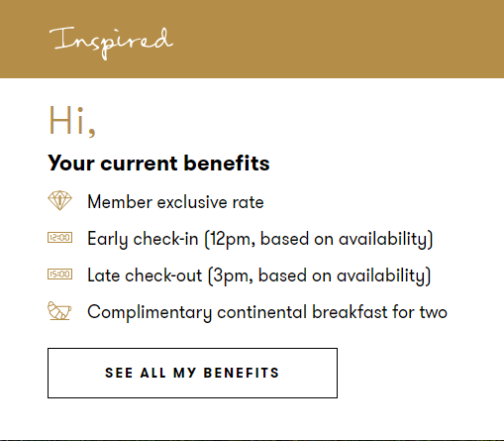Select the Member exclusive rate text
The height and width of the screenshot is (441, 504).
coord(175,202)
